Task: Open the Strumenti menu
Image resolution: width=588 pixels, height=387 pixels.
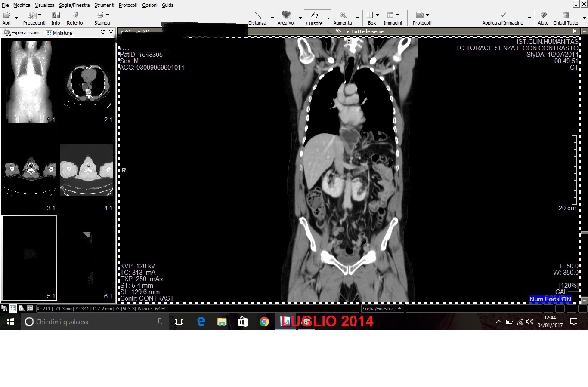Action: [x=104, y=5]
